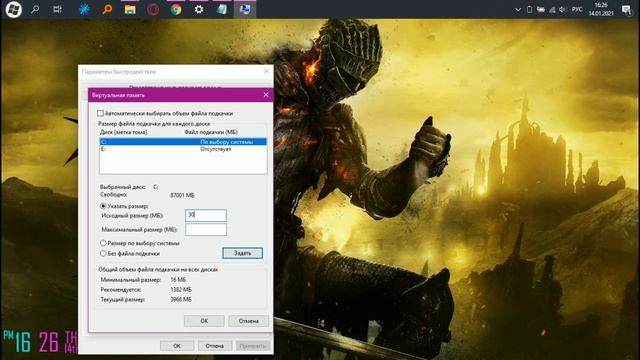The width and height of the screenshot is (640, 360).
Task: Open the Windows Start menu
Action: pyautogui.click(x=13, y=9)
